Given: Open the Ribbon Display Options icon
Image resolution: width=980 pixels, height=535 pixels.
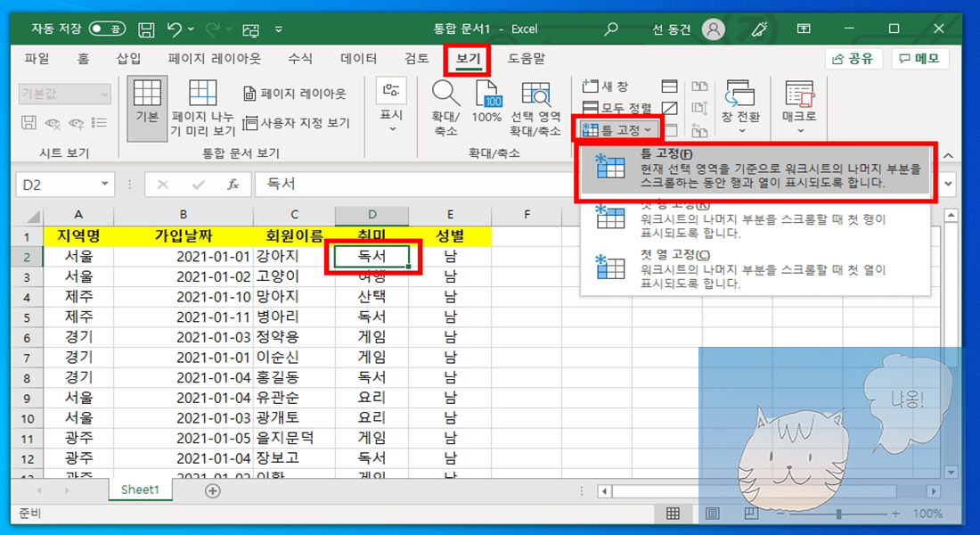Looking at the screenshot, I should tap(804, 29).
